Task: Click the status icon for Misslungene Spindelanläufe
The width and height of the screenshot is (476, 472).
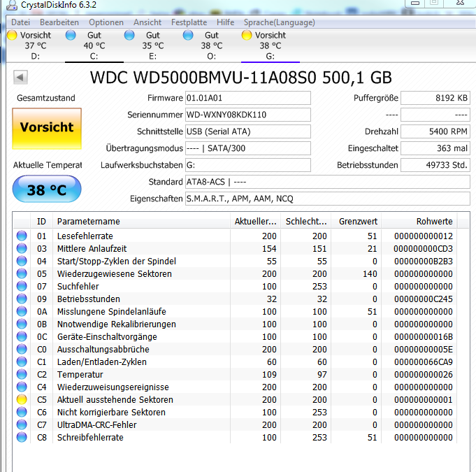Action: coord(22,311)
